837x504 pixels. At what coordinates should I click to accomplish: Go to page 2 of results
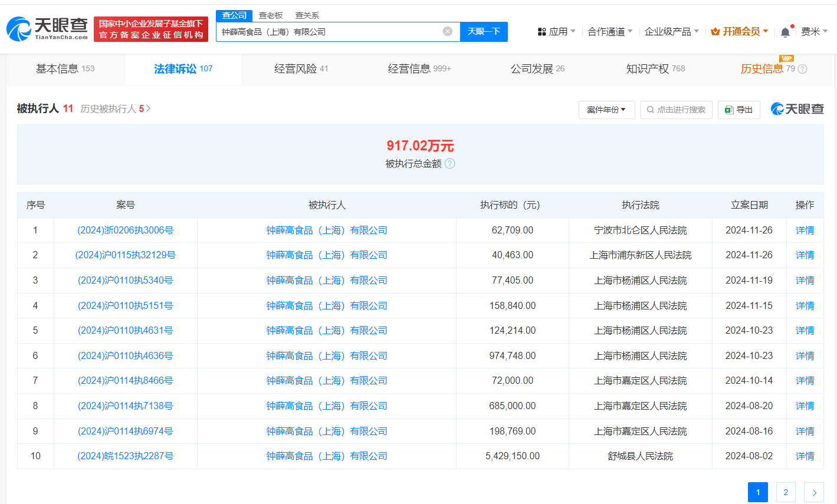785,492
